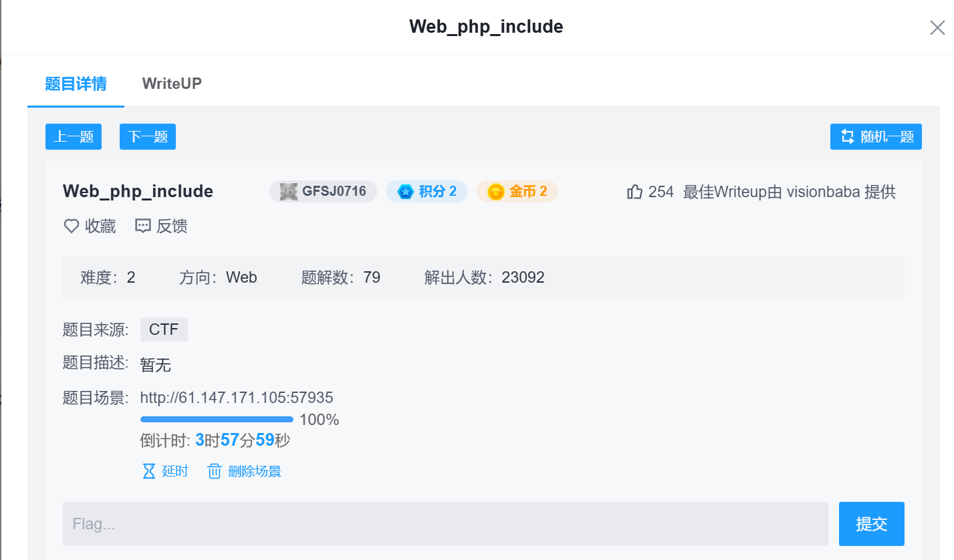Click the trash can delete scene icon
Viewport: 954px width, 560px height.
215,471
